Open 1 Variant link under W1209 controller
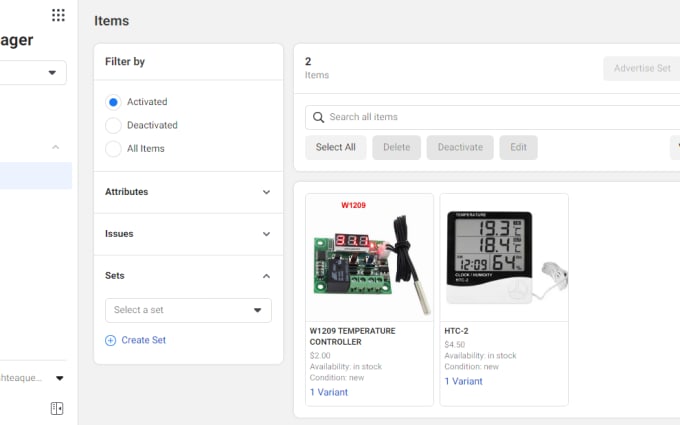 329,392
